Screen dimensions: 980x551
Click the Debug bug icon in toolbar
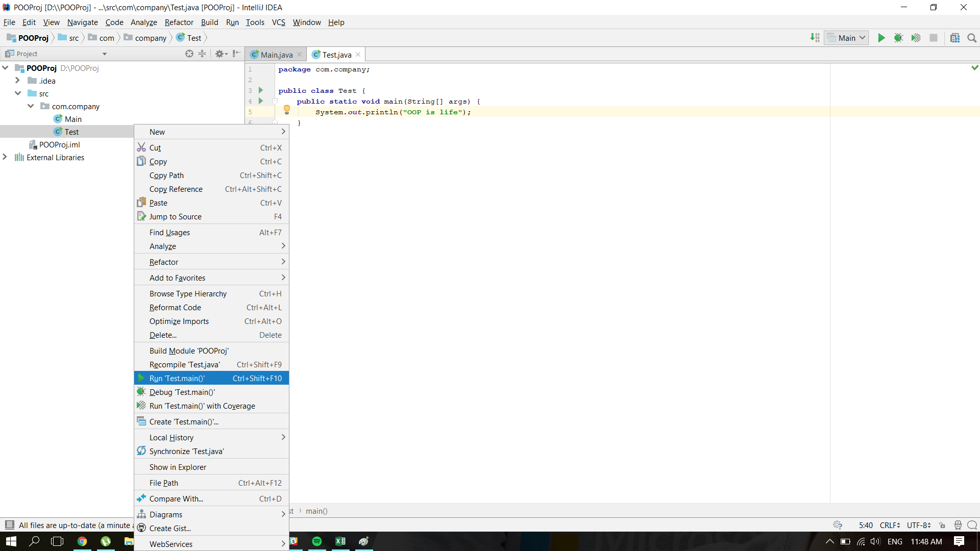tap(898, 38)
